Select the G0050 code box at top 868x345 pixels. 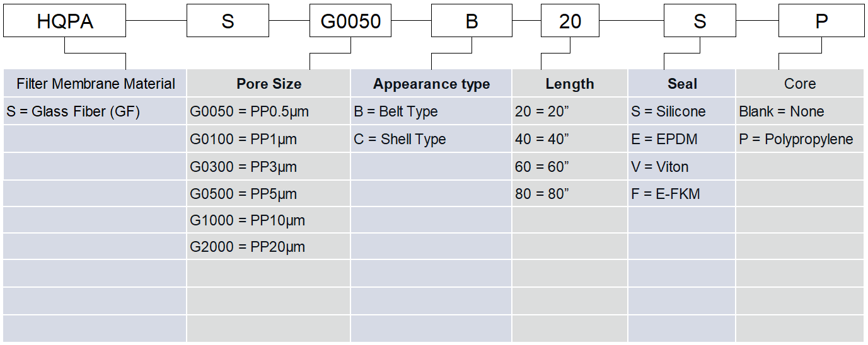[x=350, y=21]
